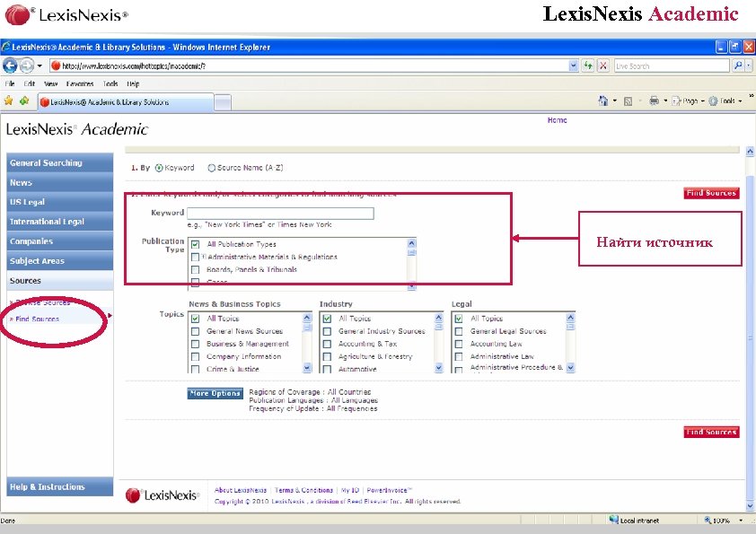The width and height of the screenshot is (756, 534).
Task: Click the Add to Favorites star icon
Action: click(22, 101)
